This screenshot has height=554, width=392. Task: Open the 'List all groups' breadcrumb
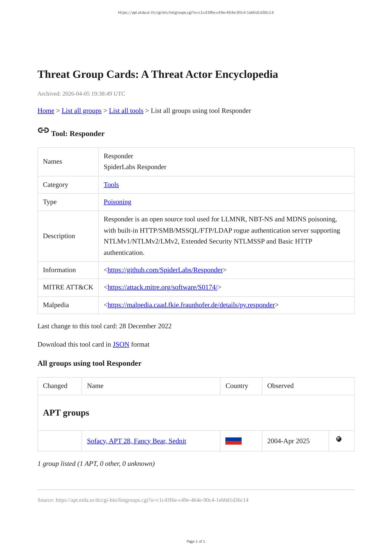[81, 111]
